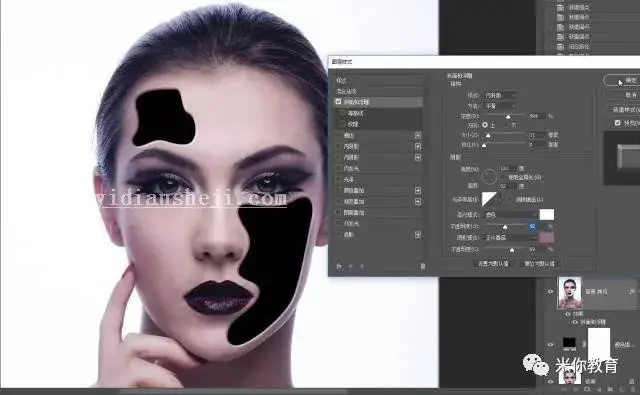Toggle the Anti-aliased (消除锯齿) checkbox
This screenshot has width=640, height=395.
pyautogui.click(x=510, y=199)
